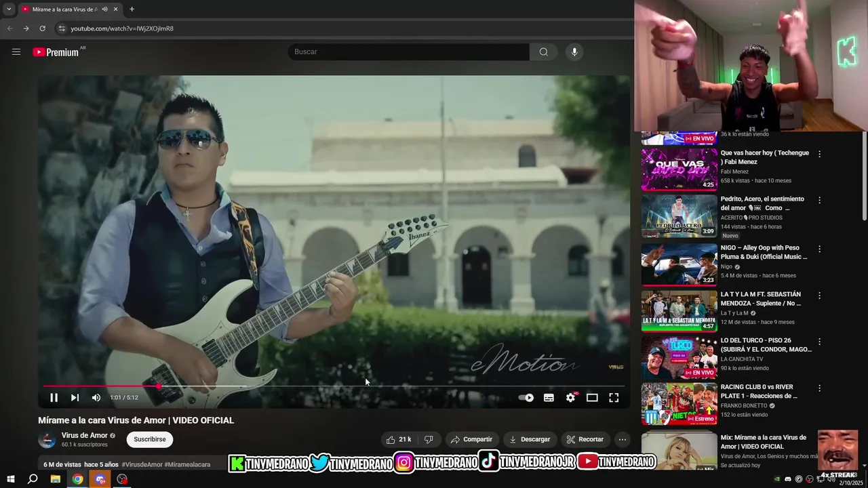Go forward in the browser
Image resolution: width=868 pixels, height=488 pixels.
(26, 28)
